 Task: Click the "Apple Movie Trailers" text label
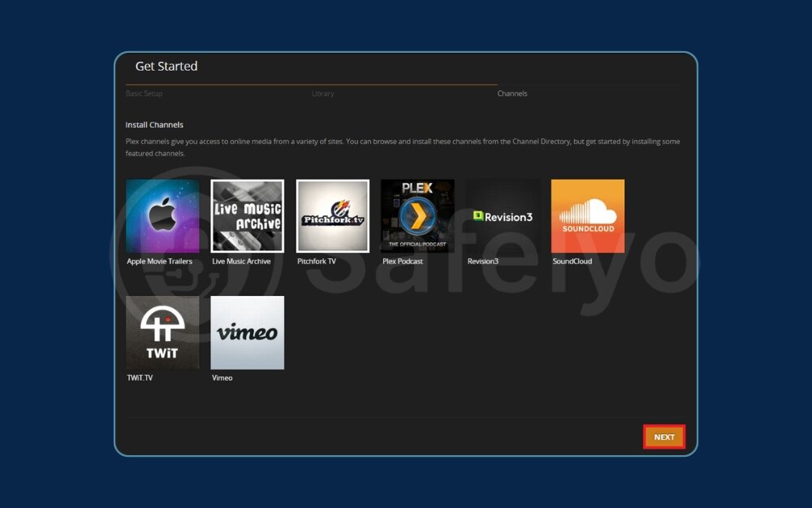[160, 262]
